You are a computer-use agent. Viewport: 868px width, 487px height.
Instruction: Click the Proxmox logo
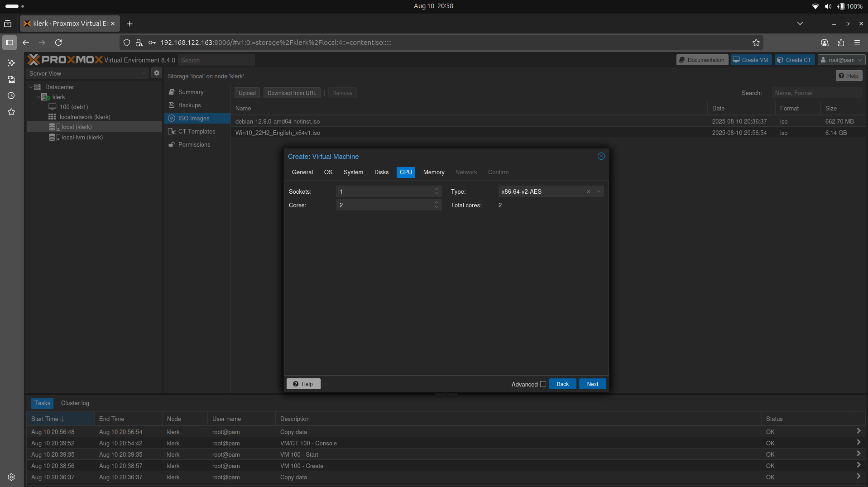(x=65, y=59)
